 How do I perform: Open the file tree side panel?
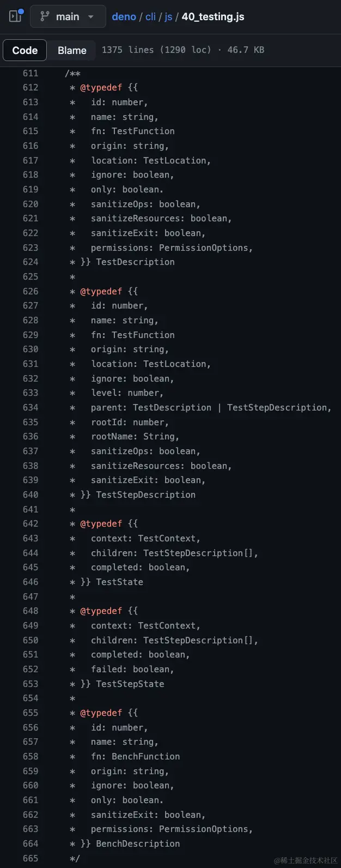[14, 16]
